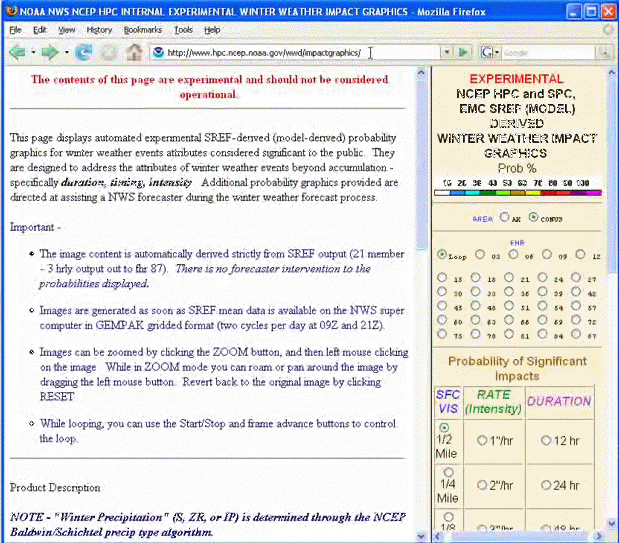Select forecast hour 87 radio button
The height and width of the screenshot is (543, 619).
coord(576,334)
